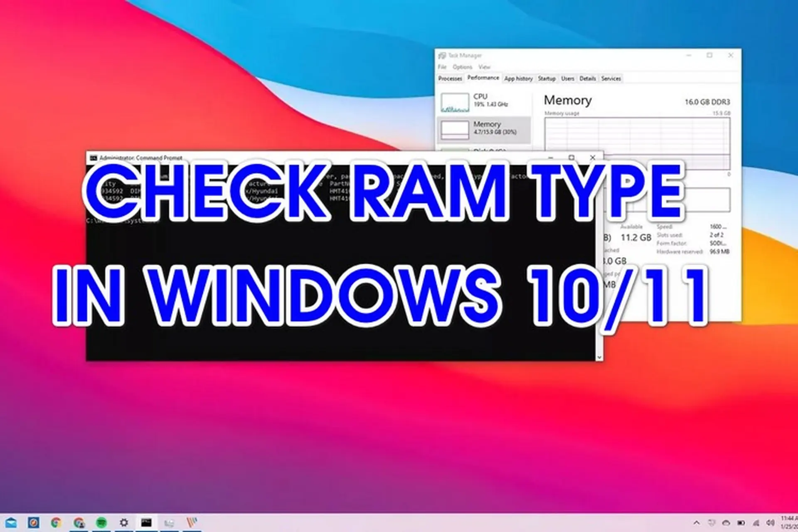The width and height of the screenshot is (798, 532).
Task: Expand hidden icons in the system tray
Action: [697, 522]
